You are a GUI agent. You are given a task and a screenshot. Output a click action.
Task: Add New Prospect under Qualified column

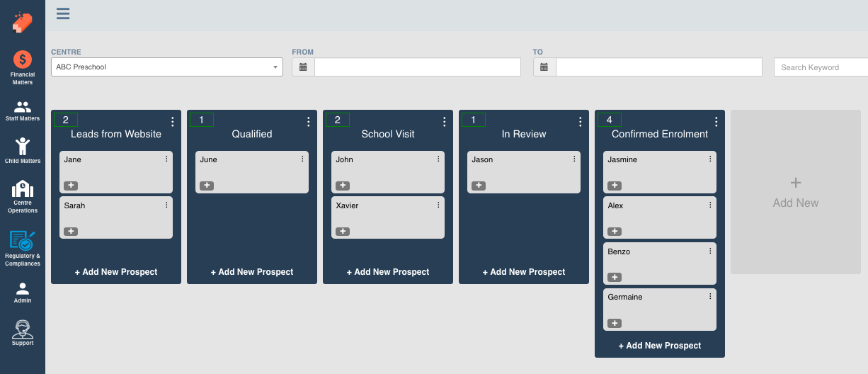[x=252, y=272]
